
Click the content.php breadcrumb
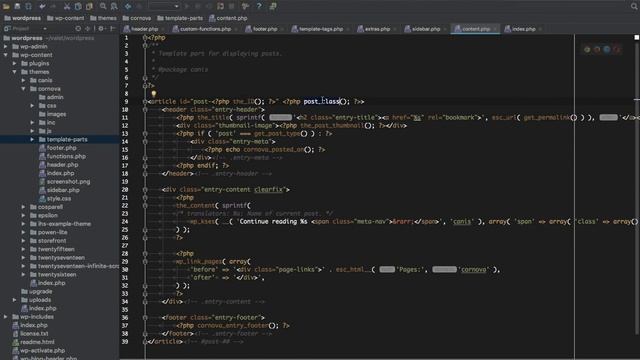tap(228, 18)
